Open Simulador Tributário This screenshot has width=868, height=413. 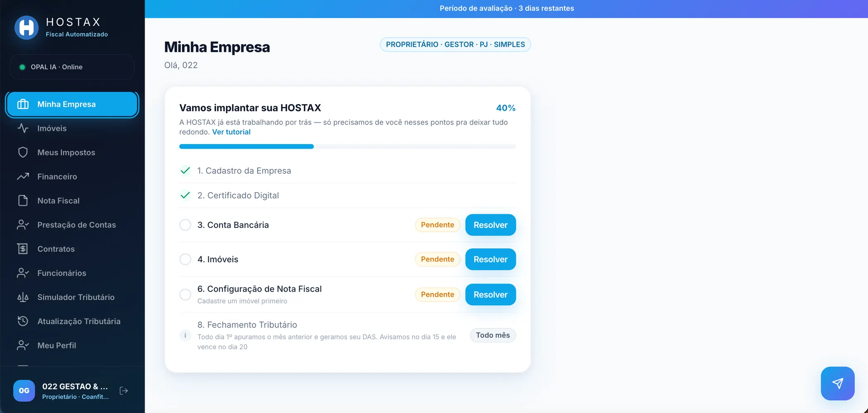click(x=72, y=297)
